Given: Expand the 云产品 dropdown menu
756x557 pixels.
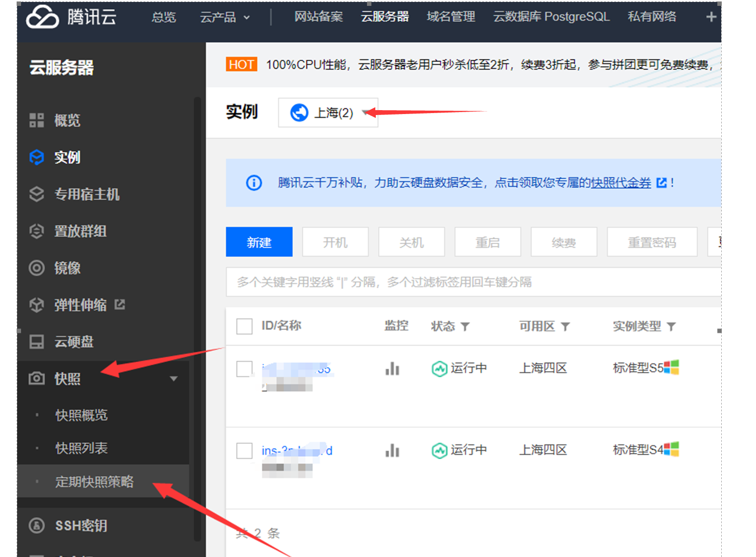Looking at the screenshot, I should (225, 18).
